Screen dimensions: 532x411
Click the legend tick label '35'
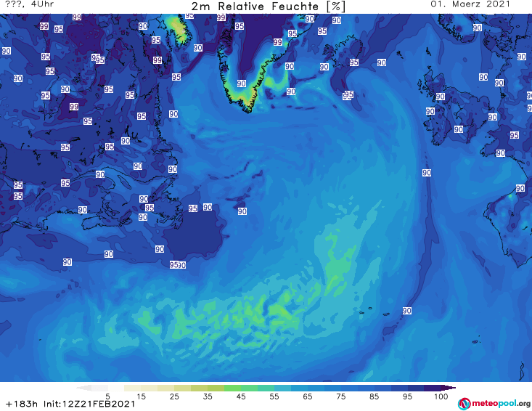208,396
